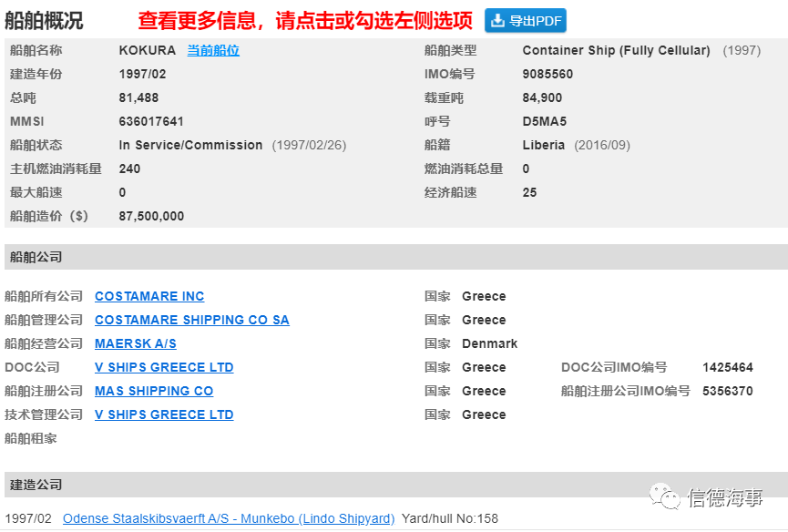This screenshot has width=788, height=532.
Task: Click the 船舶租家 charterer label
Action: (x=31, y=438)
